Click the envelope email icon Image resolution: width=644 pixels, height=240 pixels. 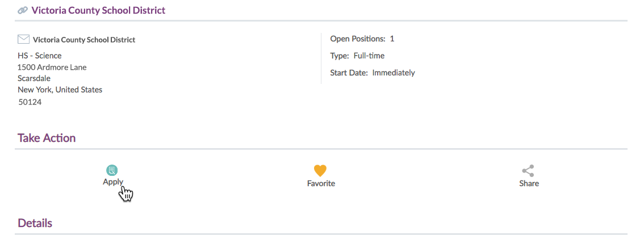click(x=23, y=39)
